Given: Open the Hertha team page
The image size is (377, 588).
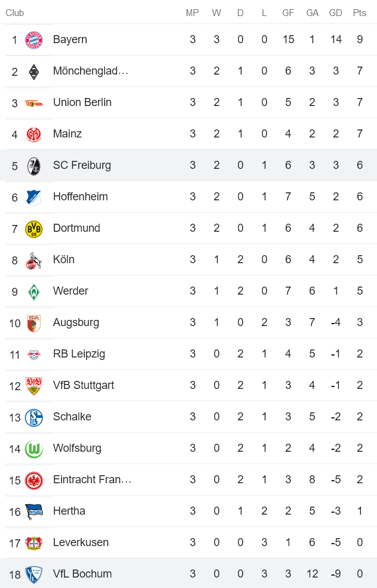Looking at the screenshot, I should 68,511.
